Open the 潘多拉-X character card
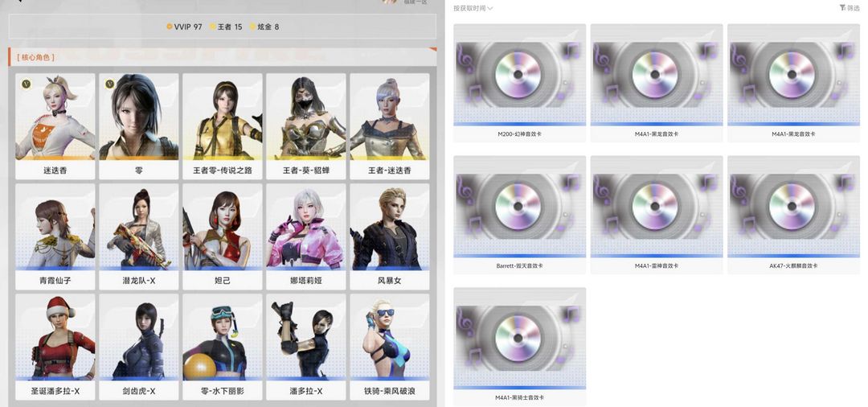The height and width of the screenshot is (407, 868). point(306,347)
